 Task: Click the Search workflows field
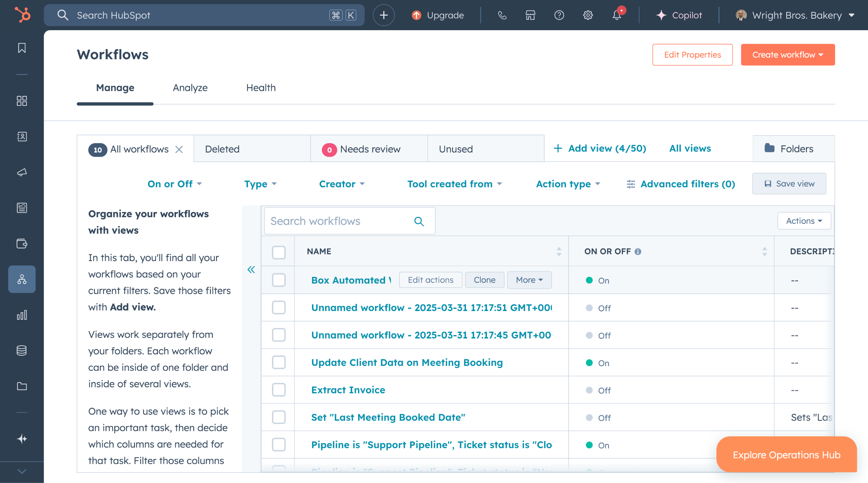click(339, 221)
